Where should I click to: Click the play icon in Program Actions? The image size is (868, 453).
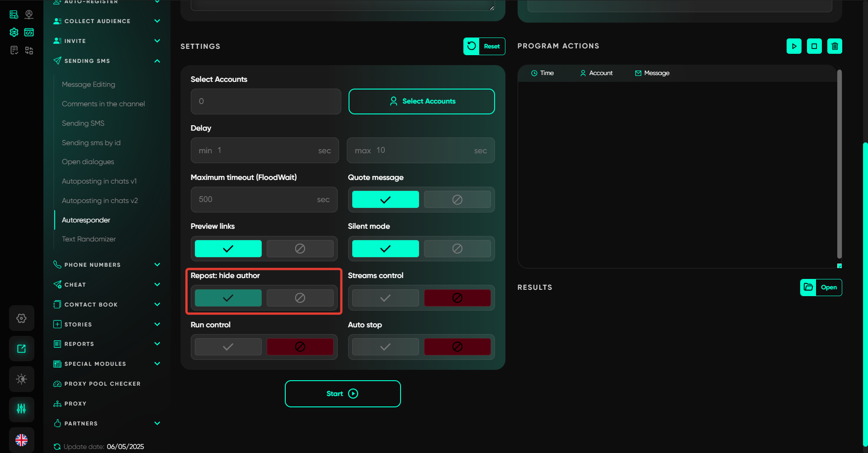click(794, 46)
